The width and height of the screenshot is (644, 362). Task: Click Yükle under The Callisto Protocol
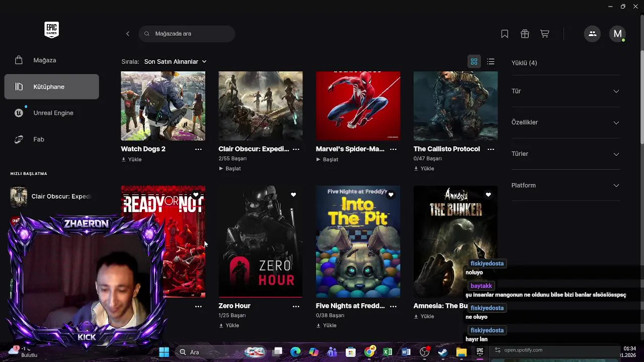424,168
